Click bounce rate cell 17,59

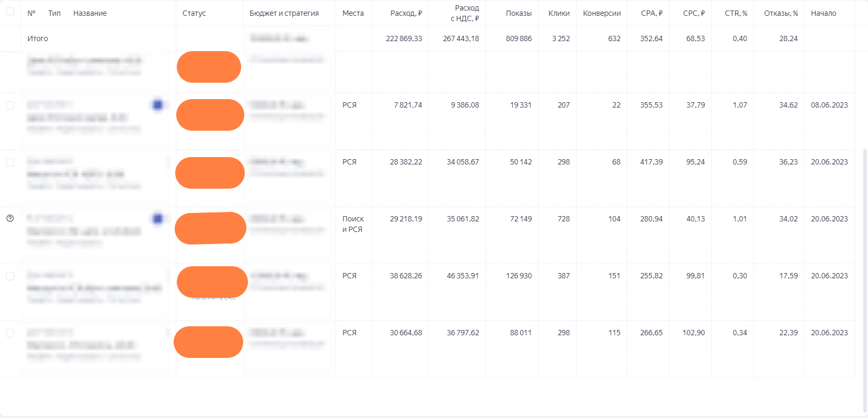pos(788,276)
